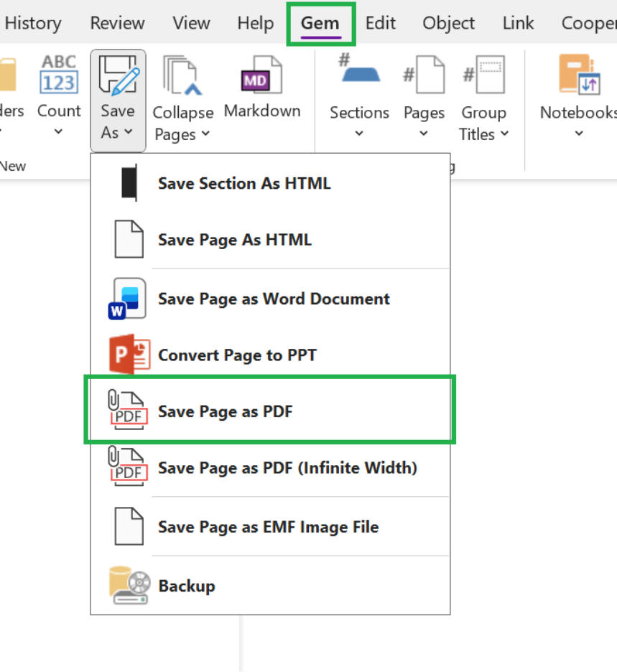Expand the Collapse Pages dropdown

click(206, 134)
